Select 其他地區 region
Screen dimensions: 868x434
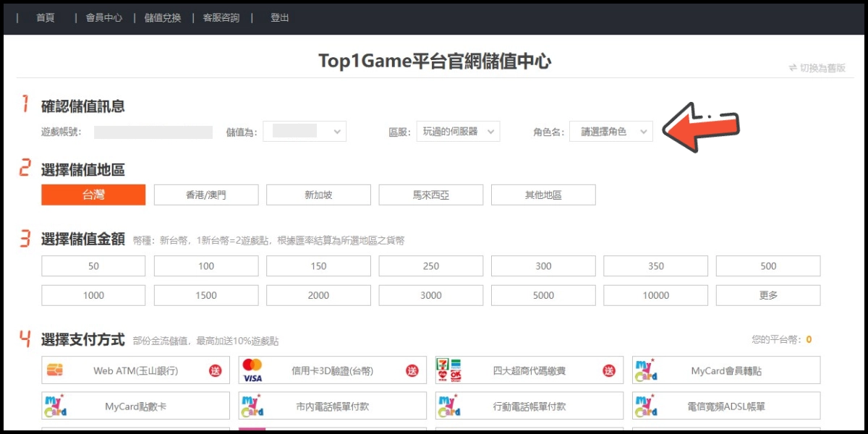pos(543,195)
